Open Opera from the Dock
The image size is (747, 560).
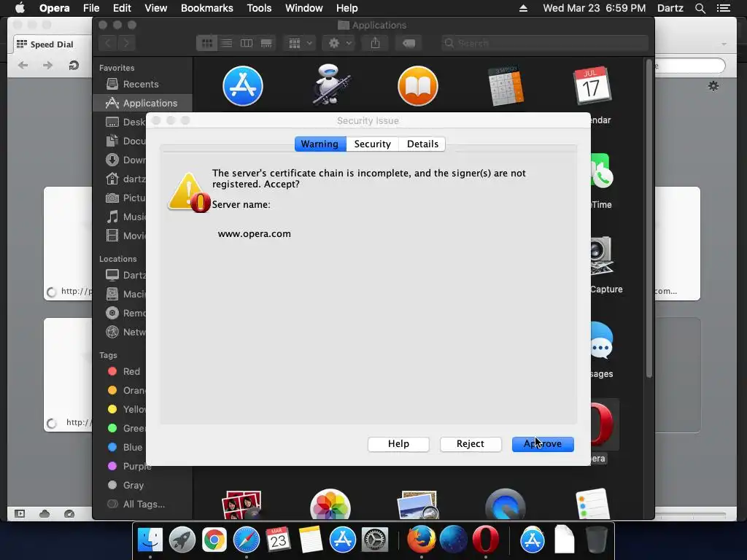pyautogui.click(x=485, y=540)
